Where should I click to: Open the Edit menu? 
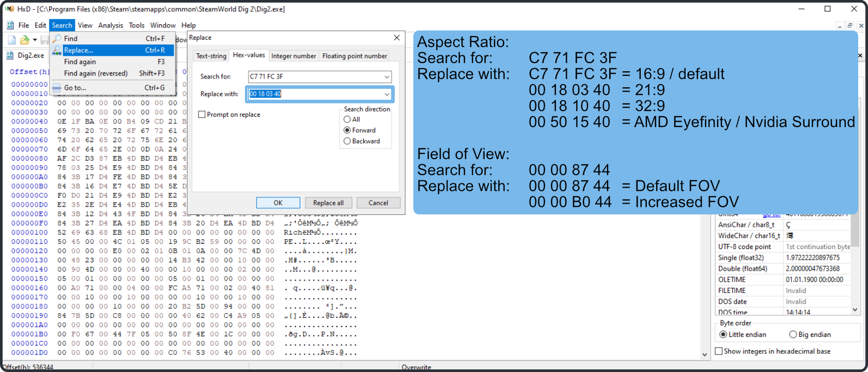pos(40,25)
